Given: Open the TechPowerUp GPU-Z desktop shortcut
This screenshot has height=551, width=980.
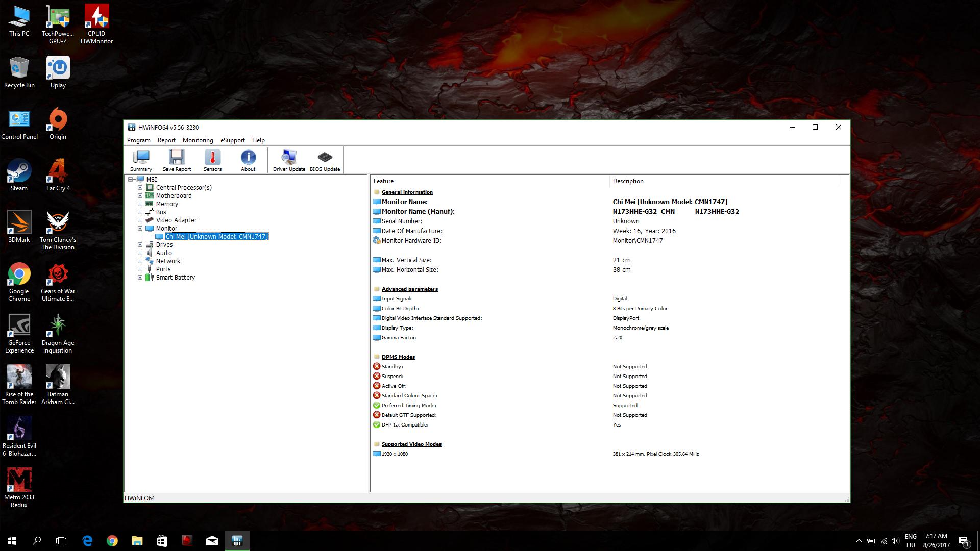Looking at the screenshot, I should point(58,24).
